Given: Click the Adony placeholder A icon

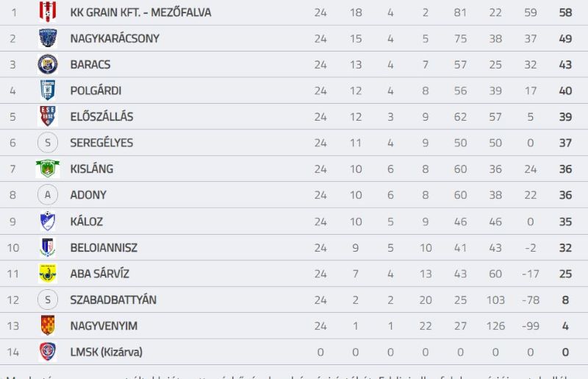Looking at the screenshot, I should pyautogui.click(x=48, y=194).
